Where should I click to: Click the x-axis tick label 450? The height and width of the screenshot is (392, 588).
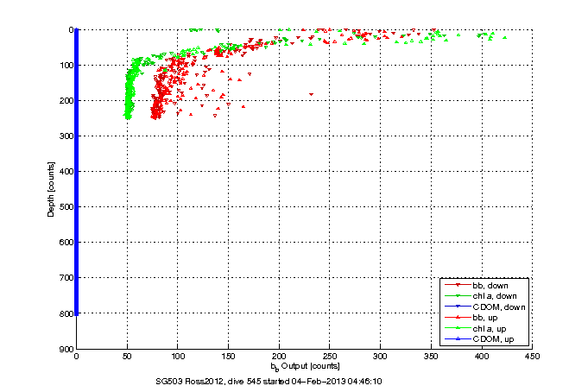pyautogui.click(x=533, y=356)
